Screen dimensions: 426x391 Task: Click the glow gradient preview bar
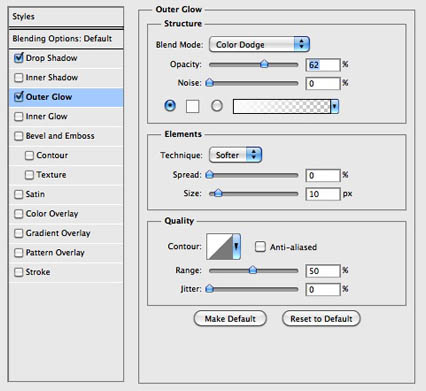click(282, 107)
